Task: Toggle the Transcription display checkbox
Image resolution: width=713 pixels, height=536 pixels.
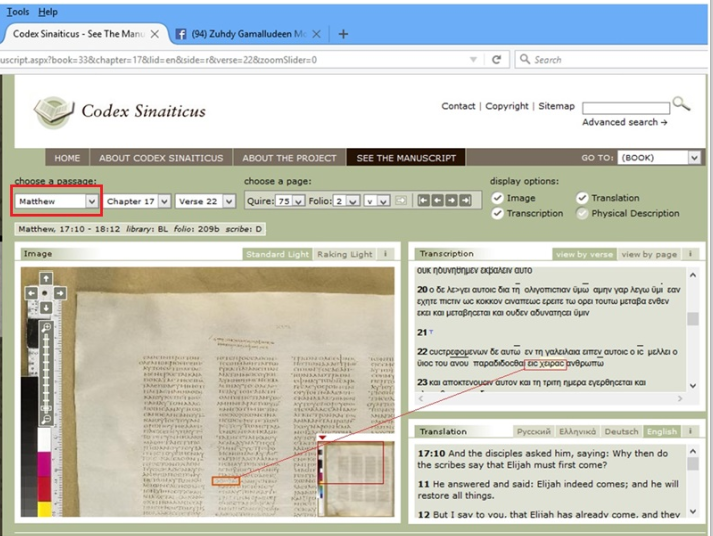Action: (497, 213)
